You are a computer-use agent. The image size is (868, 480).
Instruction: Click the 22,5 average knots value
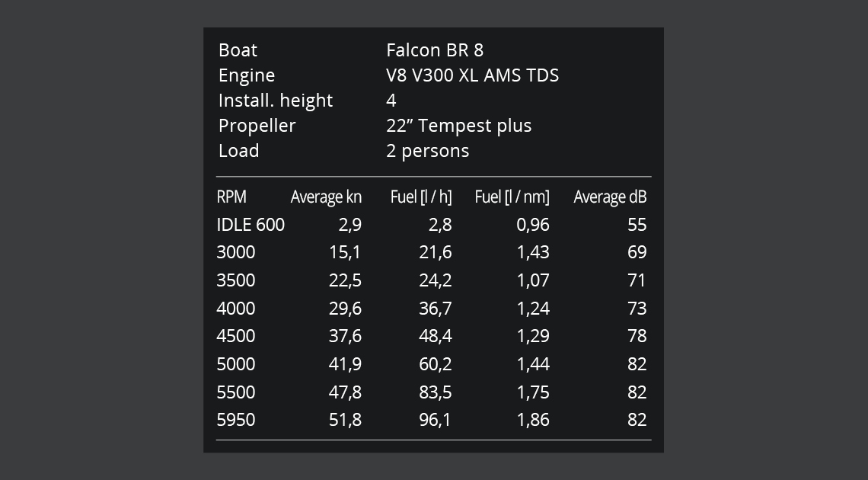click(x=345, y=280)
